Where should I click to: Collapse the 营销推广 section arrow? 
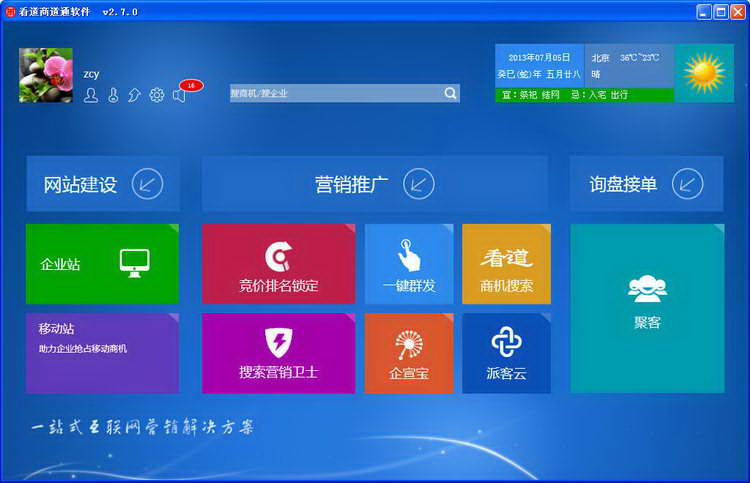[x=419, y=184]
